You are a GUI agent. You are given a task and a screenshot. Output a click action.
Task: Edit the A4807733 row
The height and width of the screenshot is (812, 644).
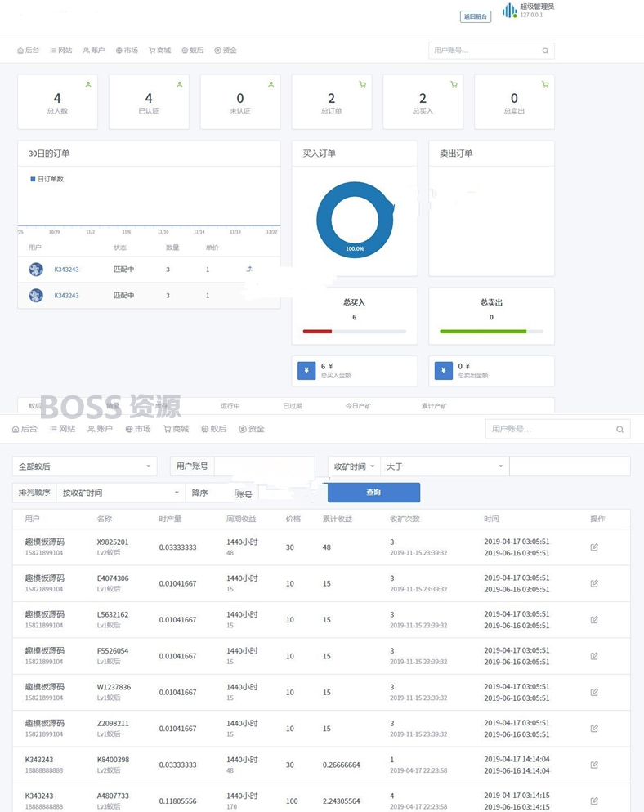pyautogui.click(x=594, y=801)
